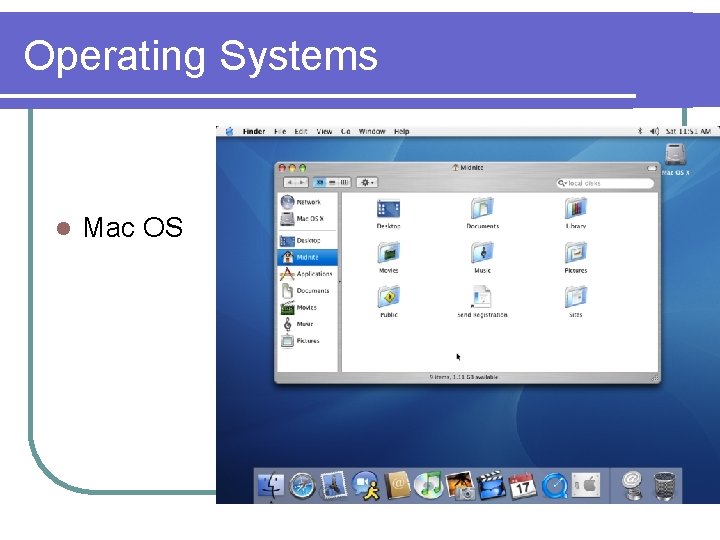Launch iTunes from the Dock
The width and height of the screenshot is (720, 540).
pos(428,485)
